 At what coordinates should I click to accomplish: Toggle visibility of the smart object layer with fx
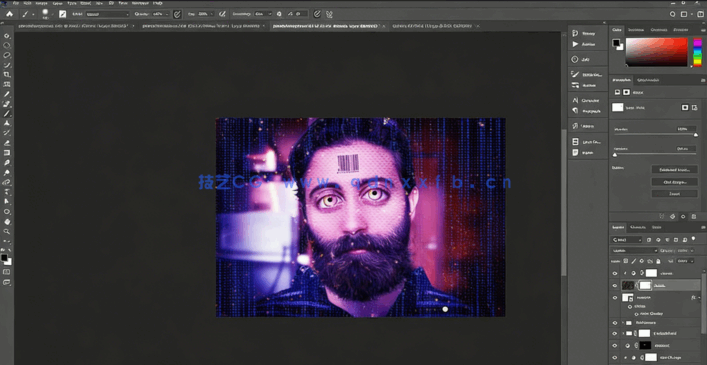614,298
